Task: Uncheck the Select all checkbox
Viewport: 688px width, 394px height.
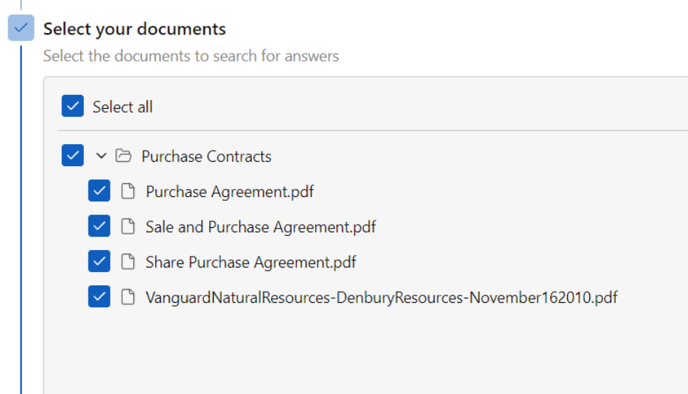Action: click(x=73, y=106)
